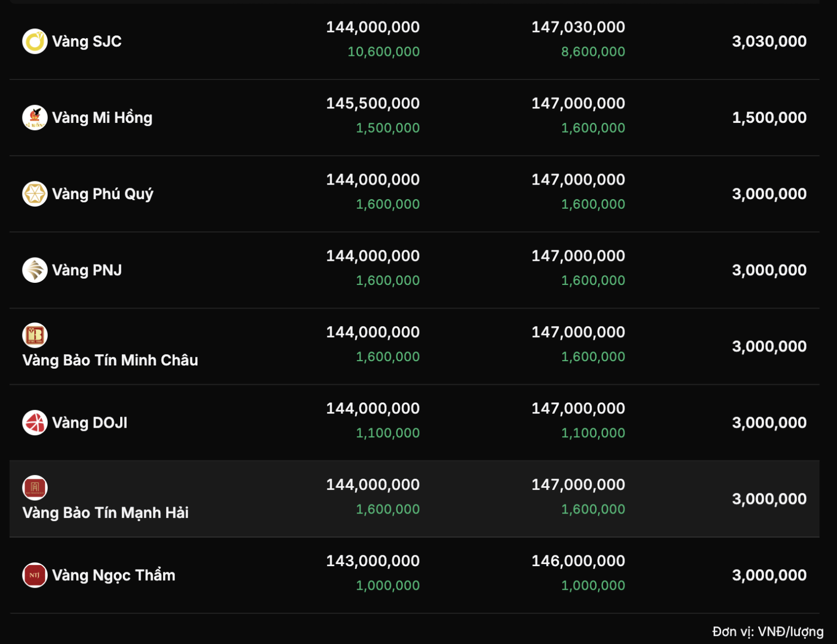This screenshot has height=644, width=837.
Task: Click Mi Hồng buy price 145,500,000
Action: click(x=373, y=104)
